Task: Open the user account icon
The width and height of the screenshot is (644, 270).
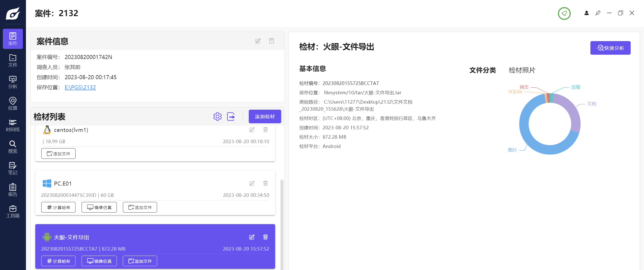Action: tap(587, 13)
